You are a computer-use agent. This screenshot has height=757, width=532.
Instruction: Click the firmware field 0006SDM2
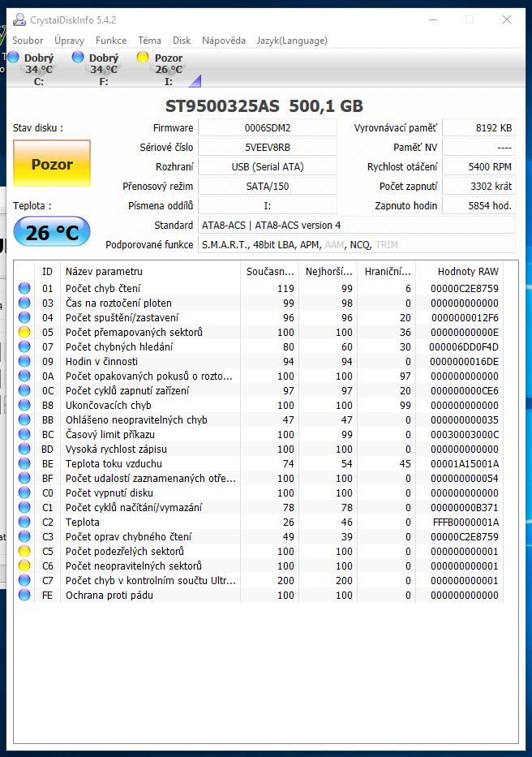(x=267, y=128)
